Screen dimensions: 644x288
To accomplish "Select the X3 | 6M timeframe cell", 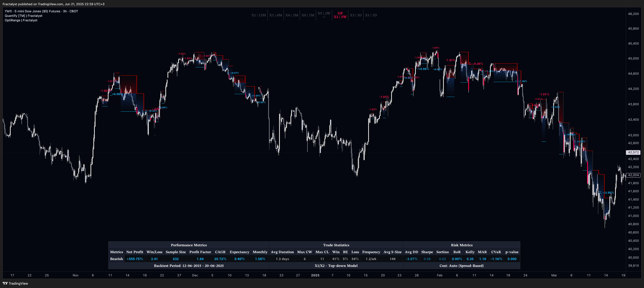I will pos(276,15).
